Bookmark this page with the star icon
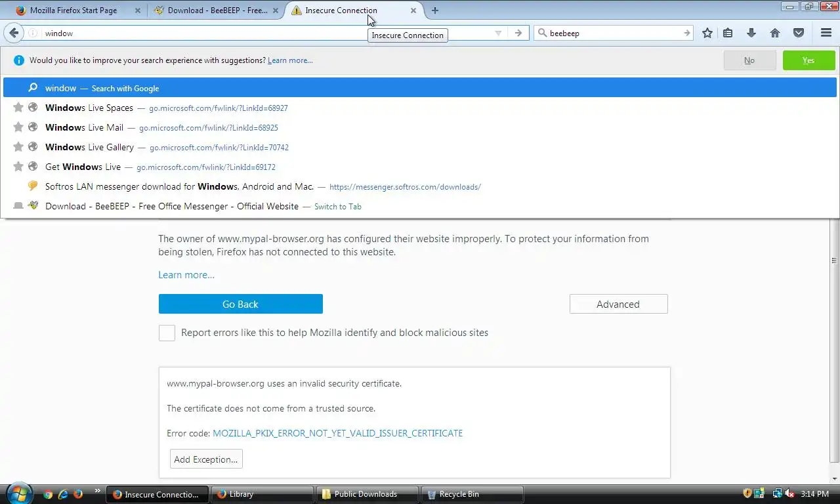Viewport: 840px width, 504px height. point(707,33)
